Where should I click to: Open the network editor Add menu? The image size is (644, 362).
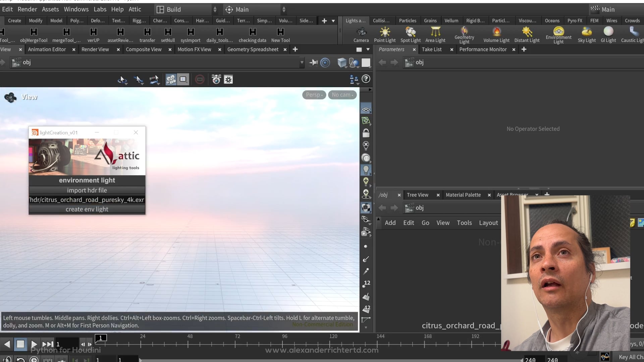390,223
